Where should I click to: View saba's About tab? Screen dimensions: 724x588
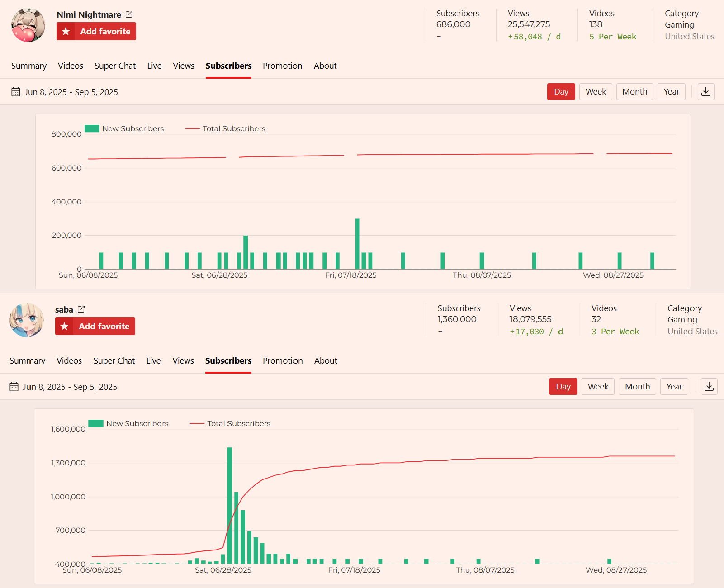(326, 361)
